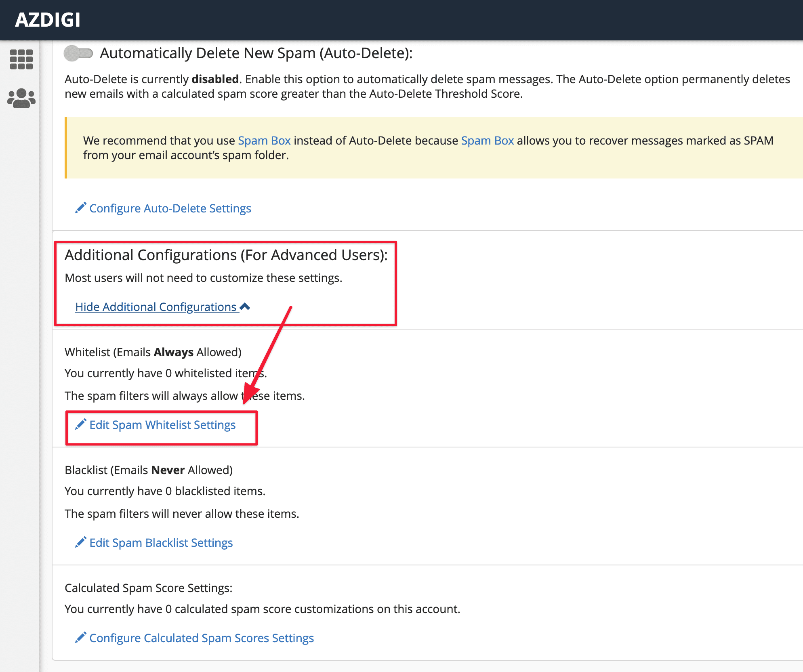
Task: Open Edit Spam Blacklist Settings
Action: (x=161, y=543)
